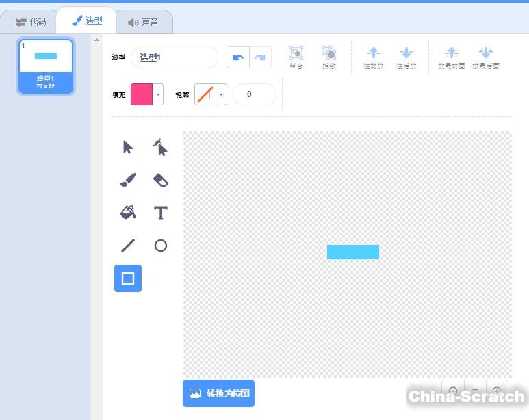Click the redo arrow button
The width and height of the screenshot is (529, 420).
point(260,57)
